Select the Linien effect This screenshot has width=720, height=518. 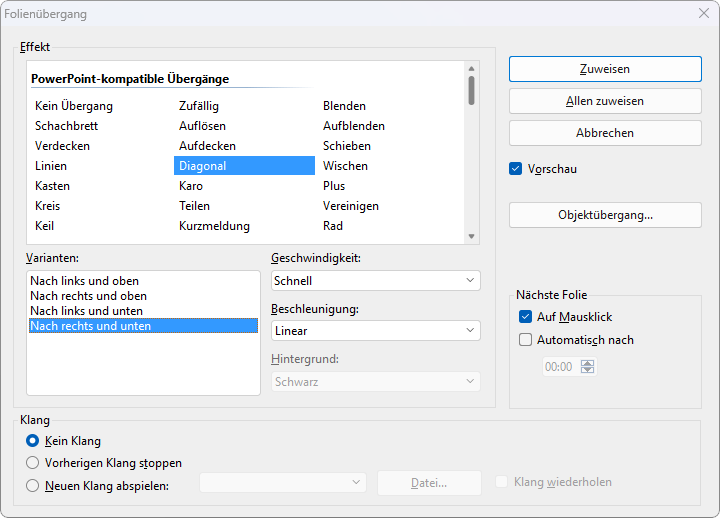pos(51,166)
